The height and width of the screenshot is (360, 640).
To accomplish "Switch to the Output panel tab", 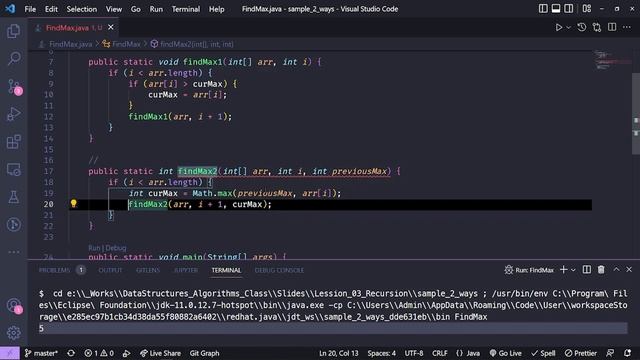I will click(110, 270).
